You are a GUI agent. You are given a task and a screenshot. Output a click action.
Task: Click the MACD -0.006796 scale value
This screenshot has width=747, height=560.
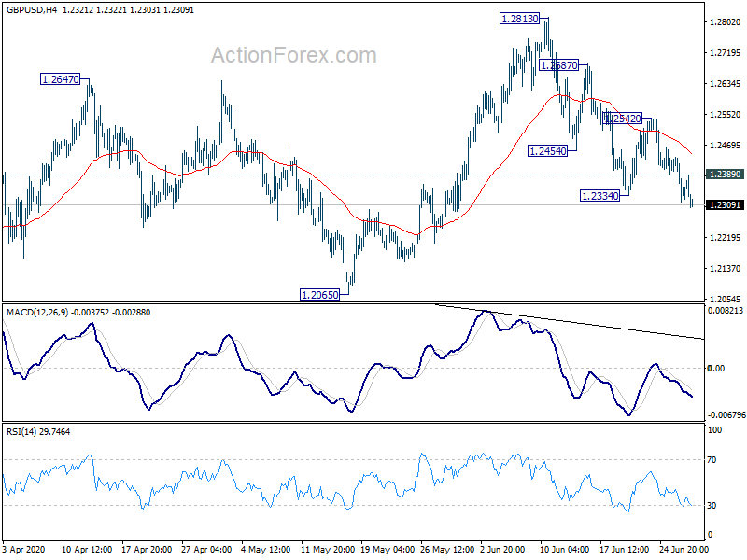[726, 415]
